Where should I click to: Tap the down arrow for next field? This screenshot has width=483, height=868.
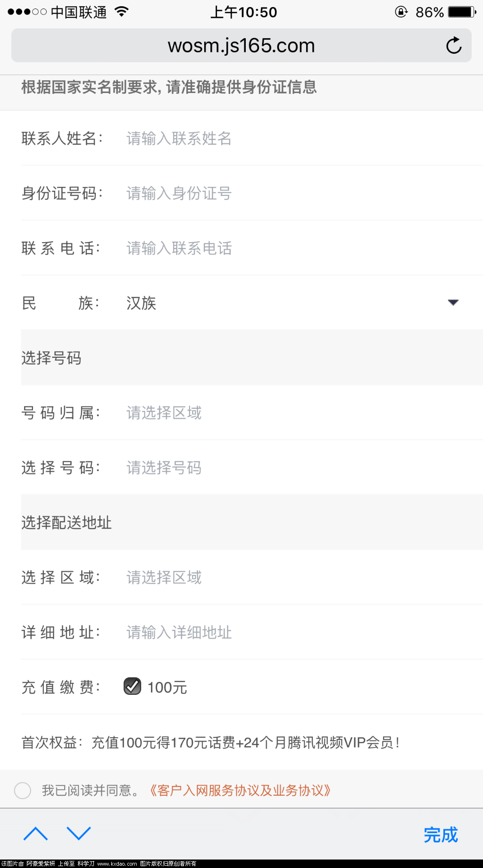tap(79, 834)
